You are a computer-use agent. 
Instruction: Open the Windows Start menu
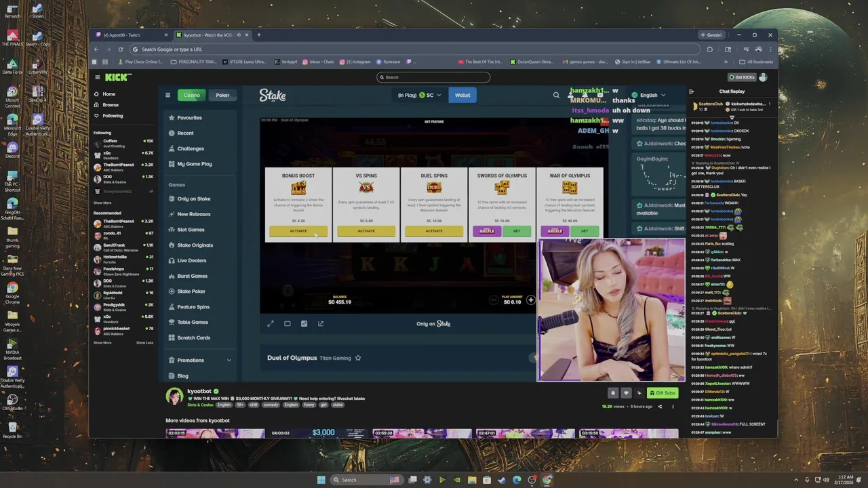(321, 480)
